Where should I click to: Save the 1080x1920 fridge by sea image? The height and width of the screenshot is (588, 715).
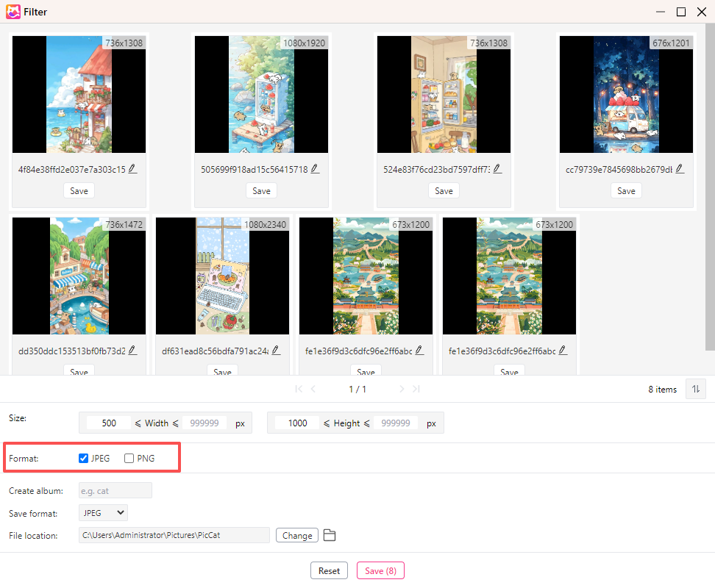coord(261,191)
